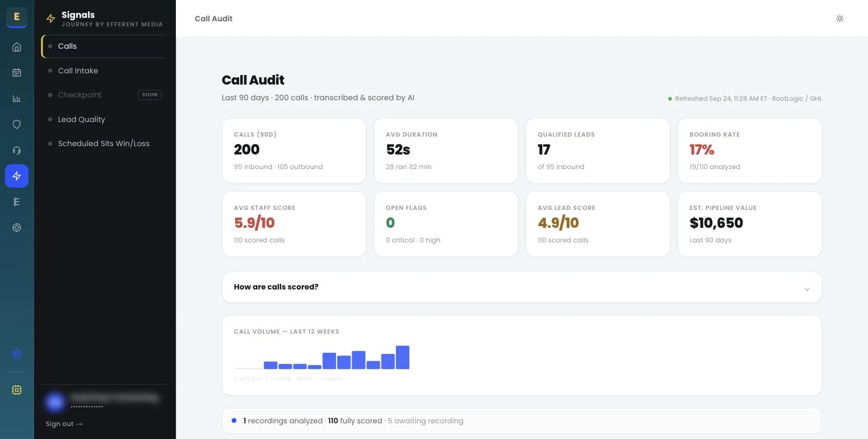The height and width of the screenshot is (439, 868).
Task: Click the '5 awaiting recording' text
Action: 426,421
